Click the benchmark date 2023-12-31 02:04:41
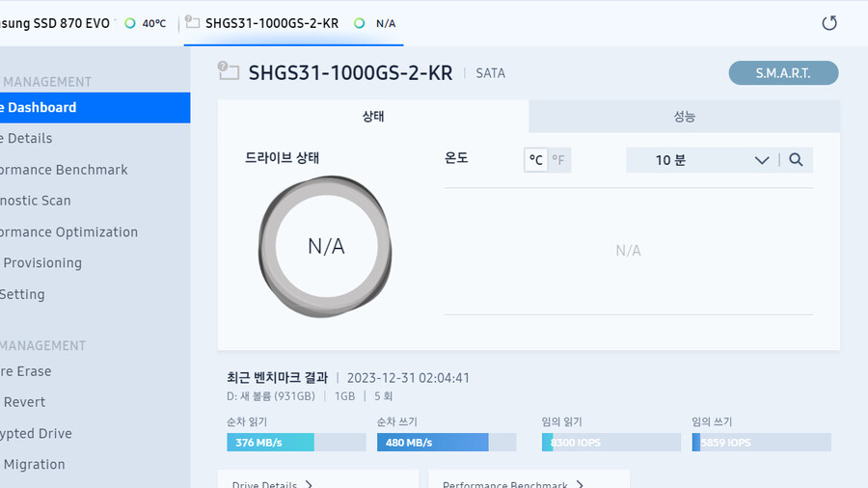 coord(408,378)
